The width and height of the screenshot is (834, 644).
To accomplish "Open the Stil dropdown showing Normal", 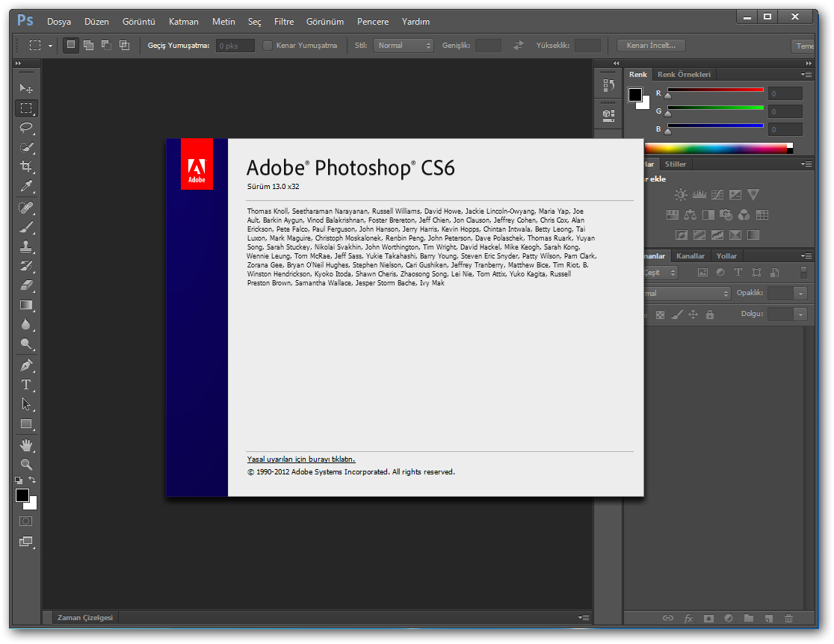I will 404,46.
